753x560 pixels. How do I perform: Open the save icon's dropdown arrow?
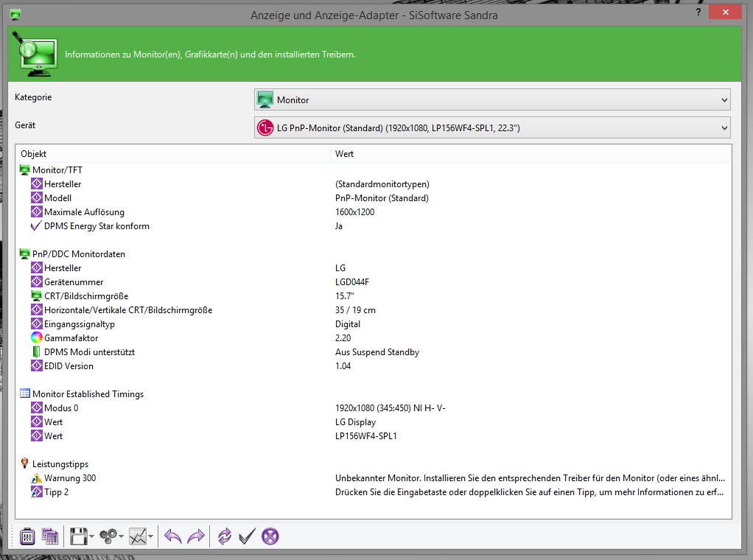tap(91, 536)
